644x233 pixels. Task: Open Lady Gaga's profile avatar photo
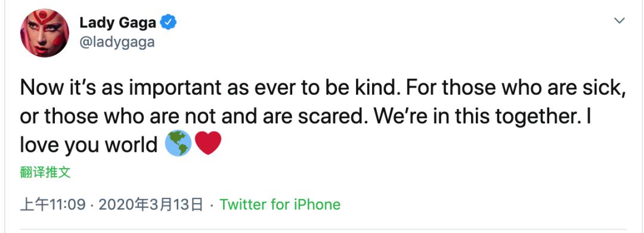pos(45,33)
